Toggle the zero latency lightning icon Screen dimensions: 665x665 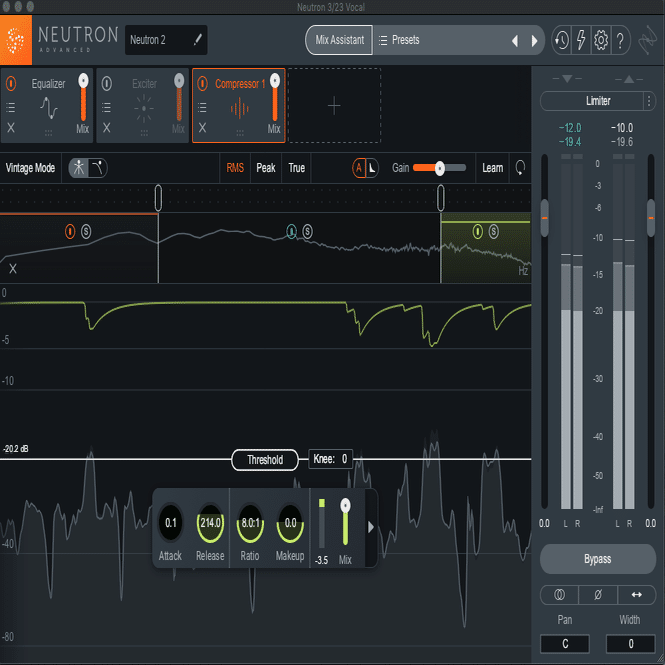[x=581, y=40]
